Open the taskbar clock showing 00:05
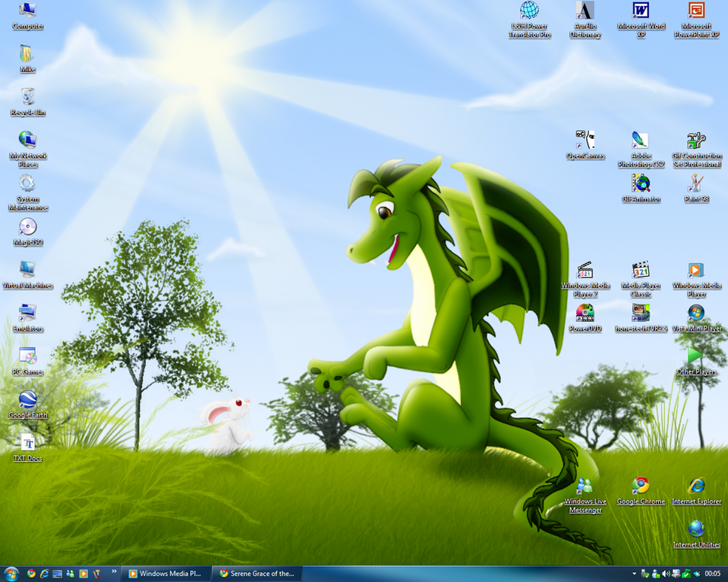 click(713, 574)
